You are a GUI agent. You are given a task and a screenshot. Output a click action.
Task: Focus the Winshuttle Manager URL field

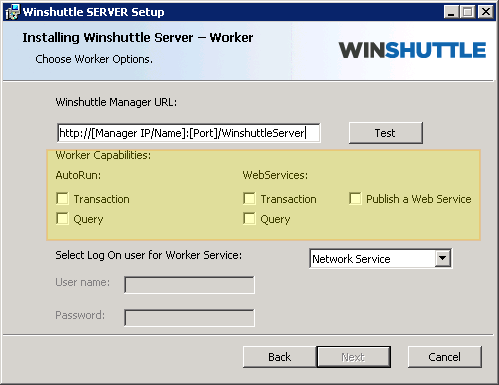coord(189,133)
